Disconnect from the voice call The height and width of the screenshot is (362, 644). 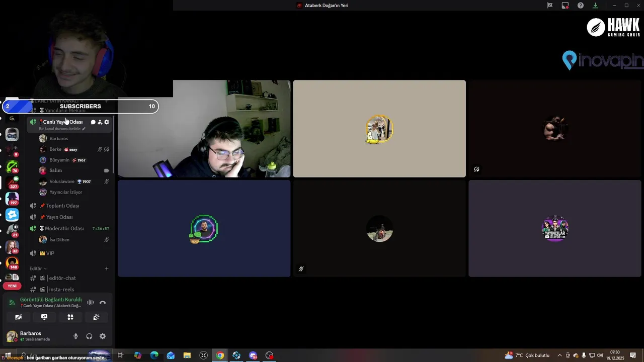103,302
